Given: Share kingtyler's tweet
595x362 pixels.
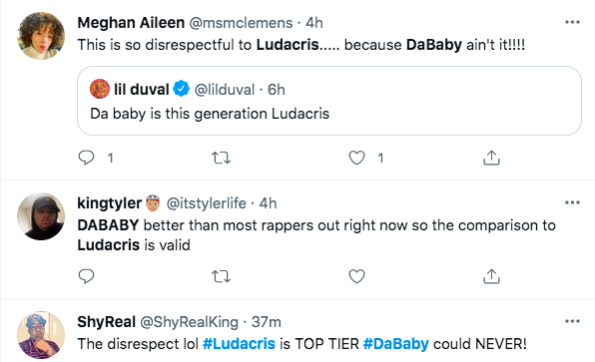Looking at the screenshot, I should (x=491, y=276).
